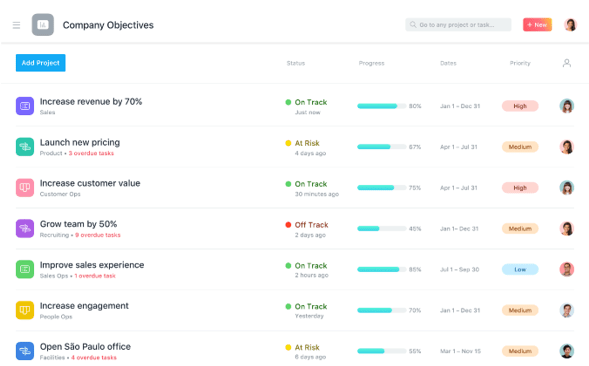Click 4 overdue tasks under São Paulo office
The width and height of the screenshot is (589, 366).
pos(94,357)
